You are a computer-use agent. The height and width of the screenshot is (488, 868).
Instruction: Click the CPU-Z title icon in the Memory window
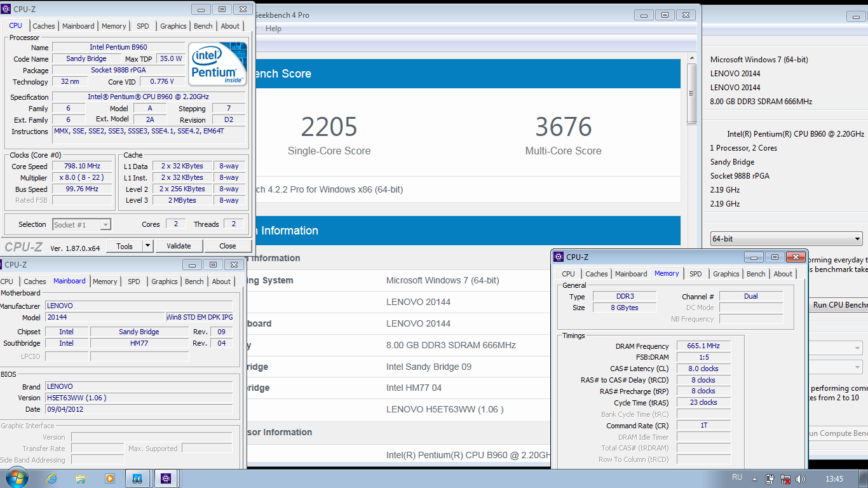click(x=559, y=257)
